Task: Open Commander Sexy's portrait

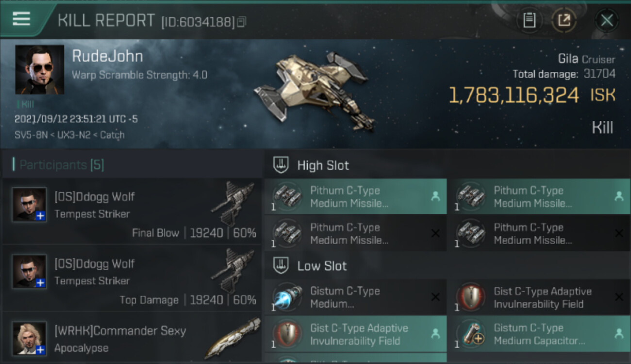Action: tap(30, 338)
